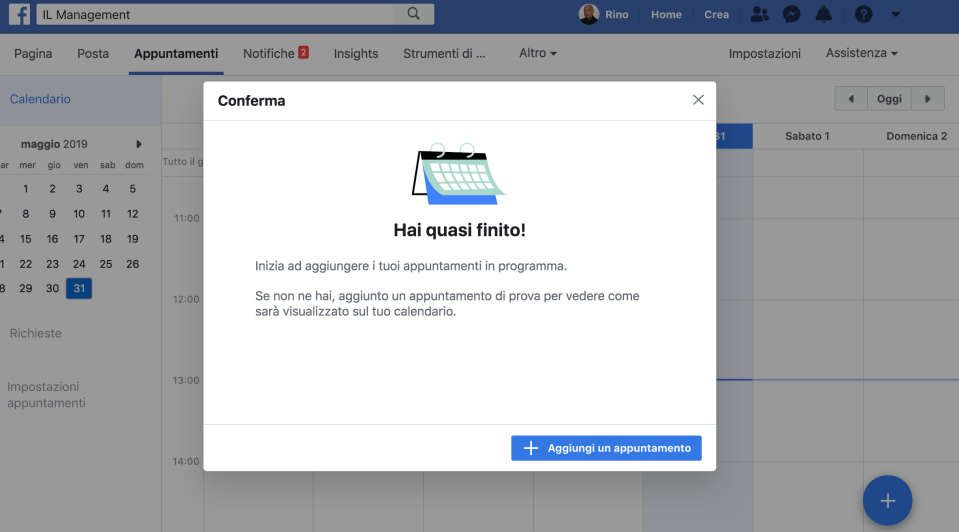
Task: Expand the Altro dropdown menu
Action: tap(538, 53)
